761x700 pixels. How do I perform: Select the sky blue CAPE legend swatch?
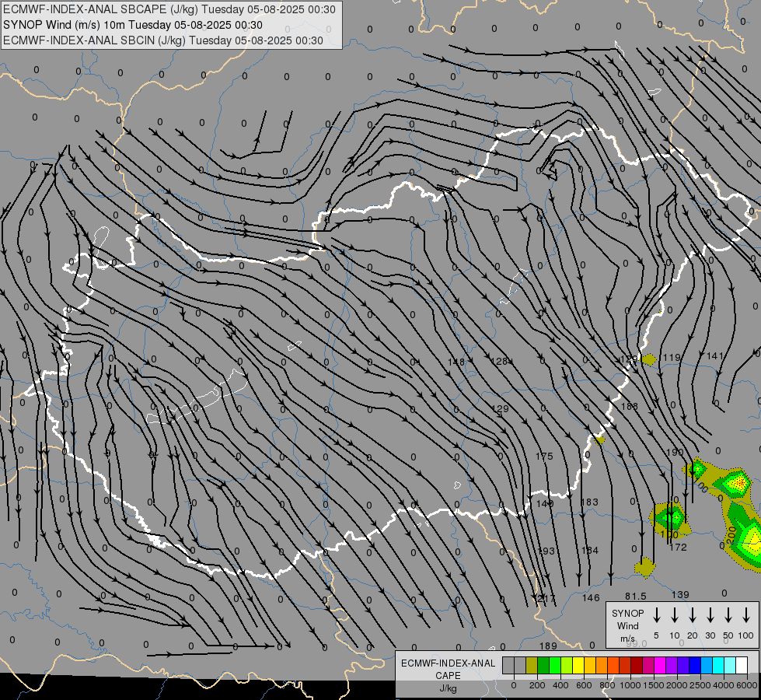(707, 665)
